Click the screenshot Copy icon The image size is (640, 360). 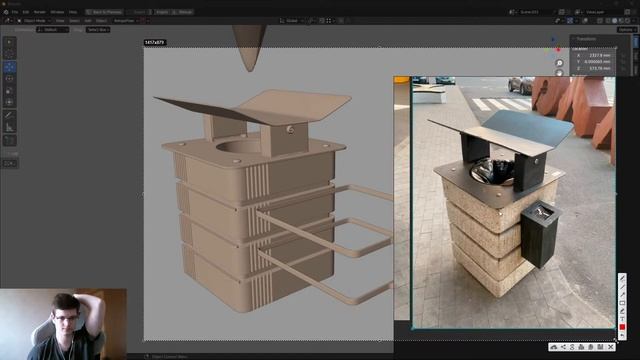pos(591,347)
